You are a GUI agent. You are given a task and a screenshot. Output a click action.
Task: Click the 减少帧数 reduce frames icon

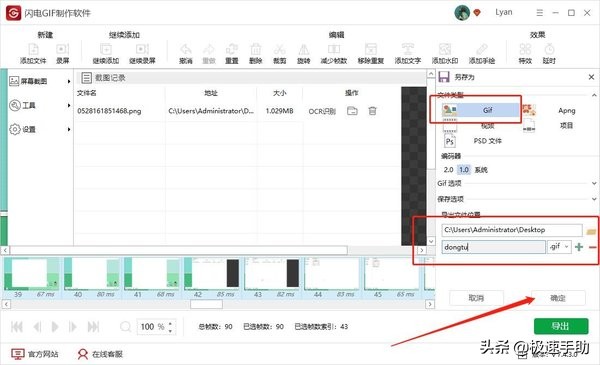[x=334, y=49]
